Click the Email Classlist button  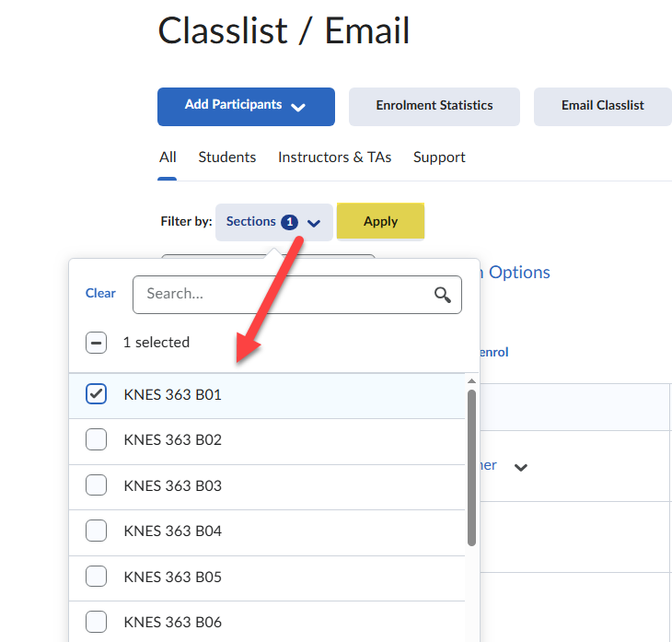602,106
